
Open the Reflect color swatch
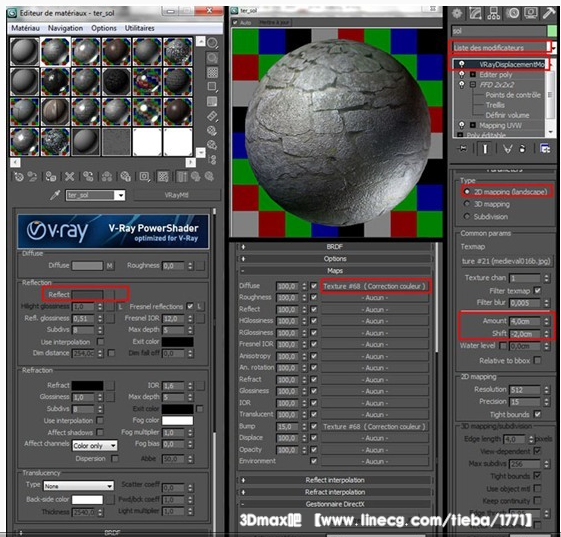[87, 294]
